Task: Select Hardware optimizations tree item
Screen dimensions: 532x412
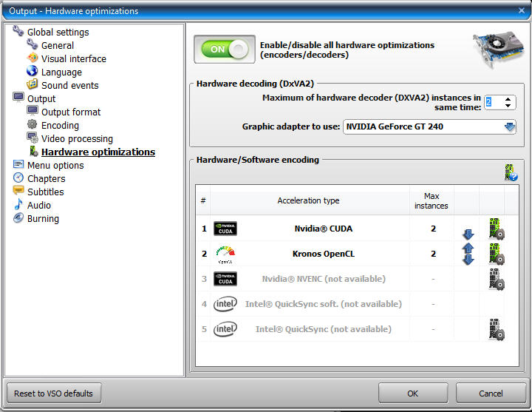Action: tap(98, 152)
